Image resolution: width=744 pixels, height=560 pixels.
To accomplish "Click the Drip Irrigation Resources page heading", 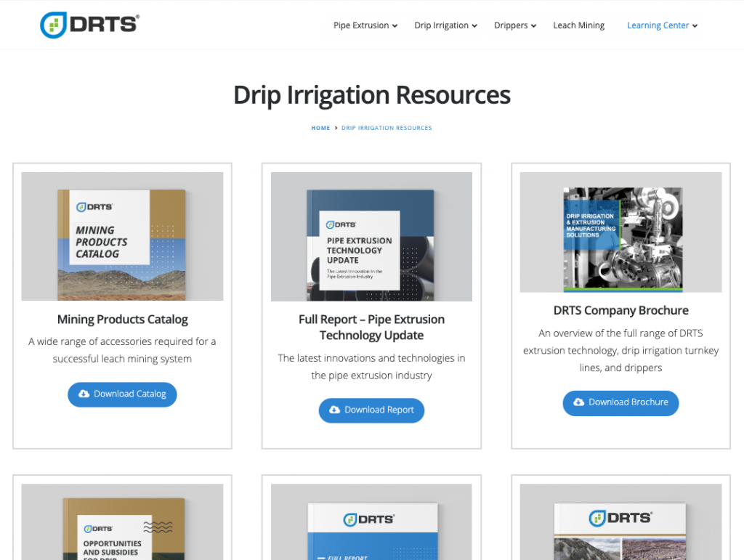I will (372, 95).
